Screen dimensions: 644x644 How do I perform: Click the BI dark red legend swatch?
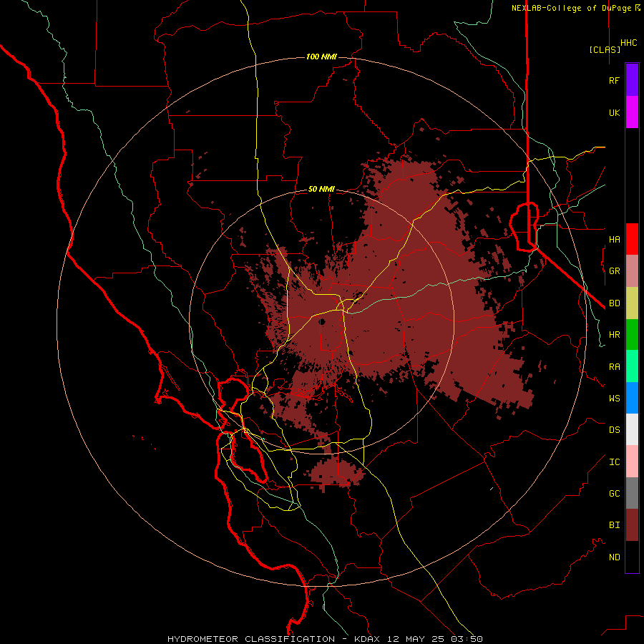click(632, 525)
